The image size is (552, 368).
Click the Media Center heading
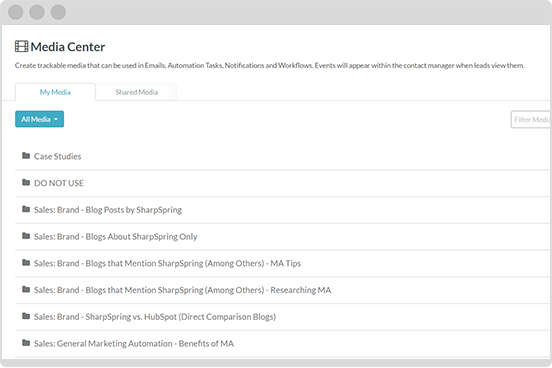pos(68,47)
